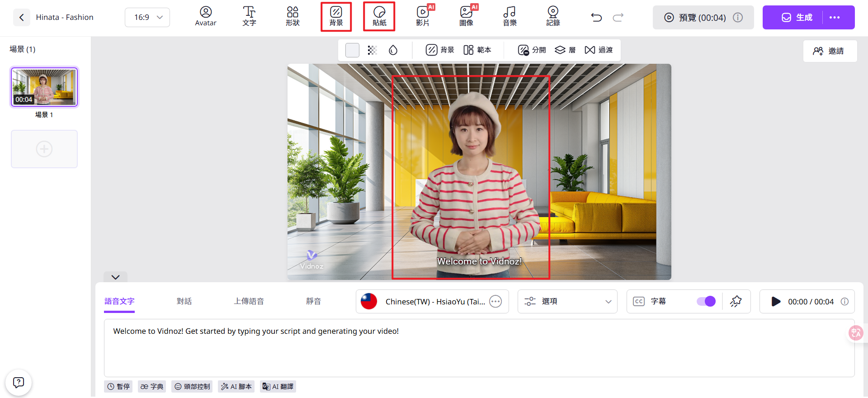This screenshot has height=398, width=868.
Task: Click the 暫停 pause button below script
Action: 118,387
